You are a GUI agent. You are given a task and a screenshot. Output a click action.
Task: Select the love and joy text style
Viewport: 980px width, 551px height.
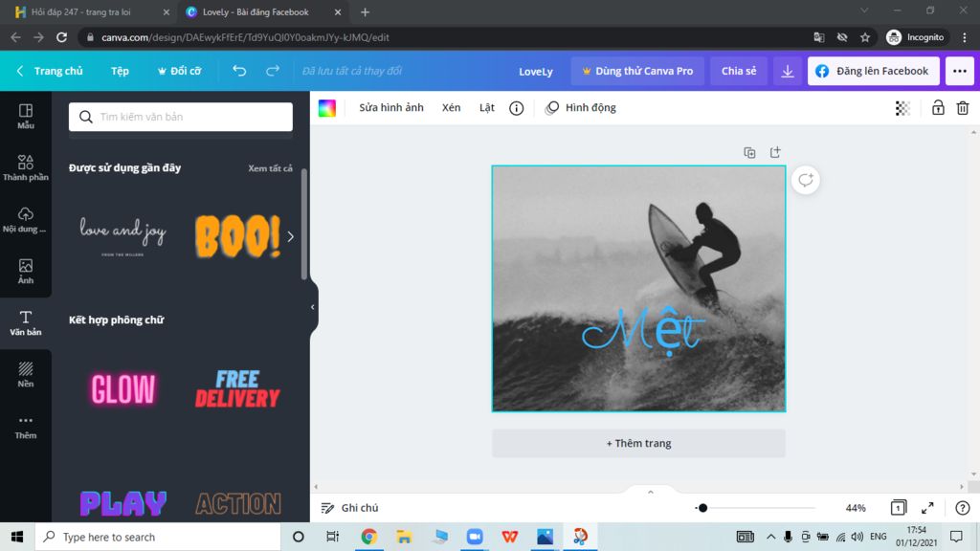click(x=123, y=236)
